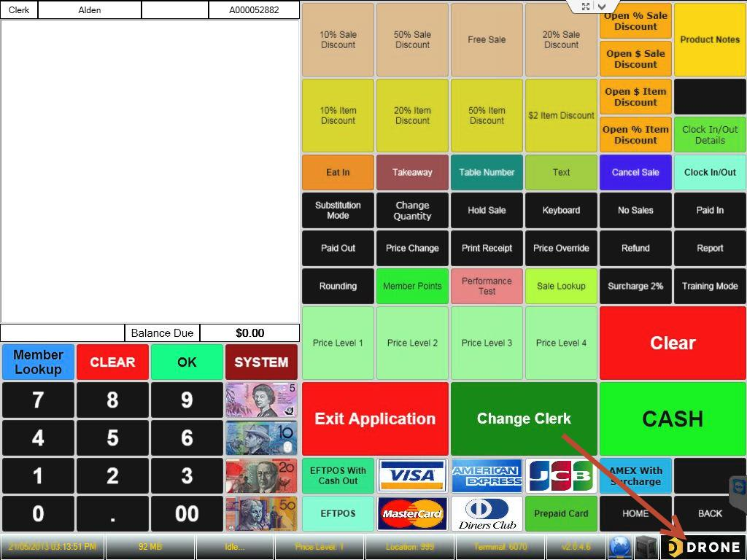The height and width of the screenshot is (560, 747).
Task: Tap the $5 banknote quick-cash button
Action: [261, 400]
